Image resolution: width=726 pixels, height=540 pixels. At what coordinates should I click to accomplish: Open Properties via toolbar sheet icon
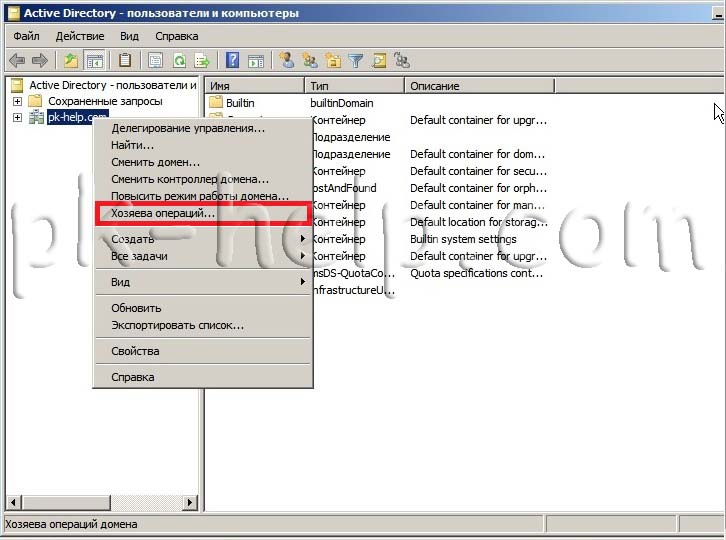[x=155, y=61]
